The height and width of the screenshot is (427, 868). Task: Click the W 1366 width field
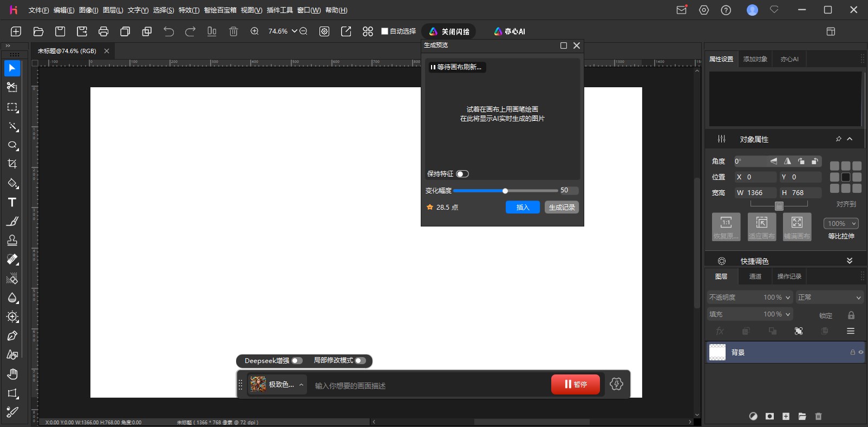pos(755,192)
